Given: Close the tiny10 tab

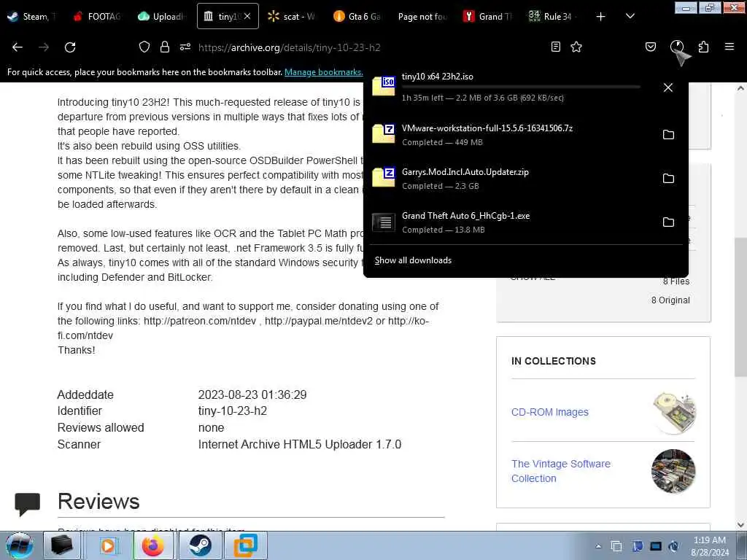Looking at the screenshot, I should 248,16.
